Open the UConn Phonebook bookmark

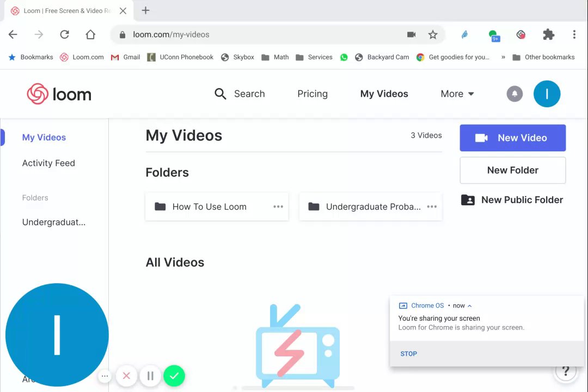click(180, 57)
